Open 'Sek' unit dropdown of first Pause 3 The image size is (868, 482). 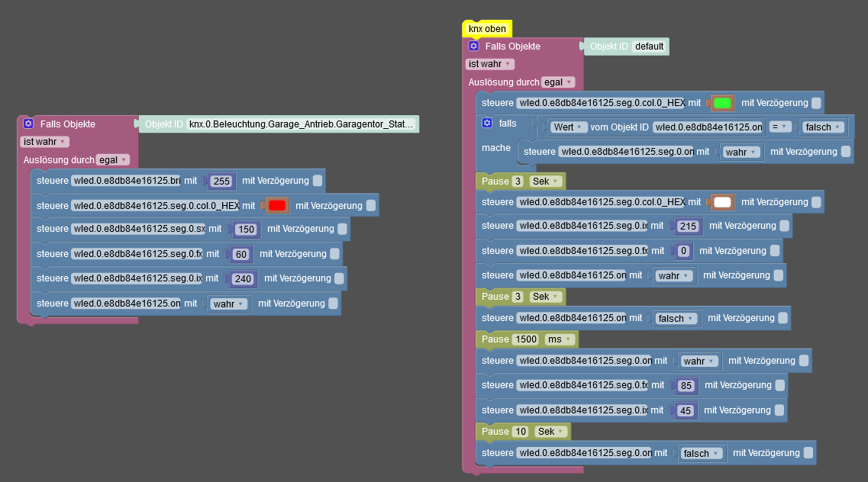pyautogui.click(x=545, y=182)
